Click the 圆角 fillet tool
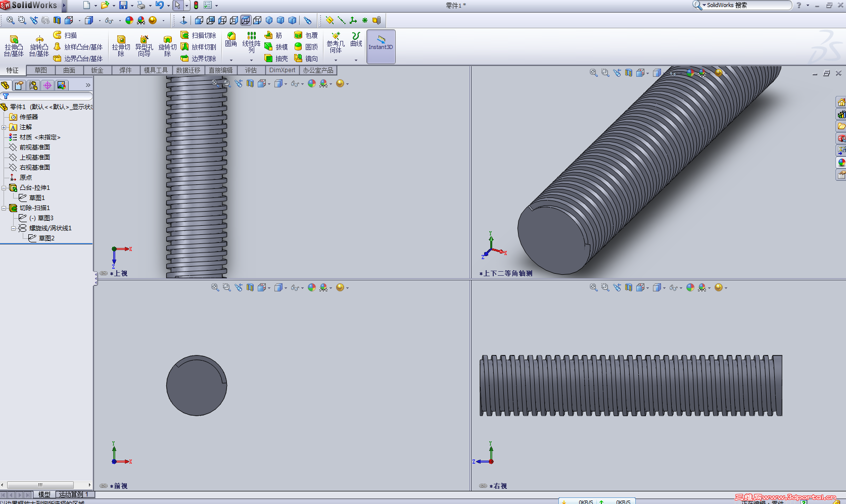This screenshot has width=846, height=504. coord(231,39)
